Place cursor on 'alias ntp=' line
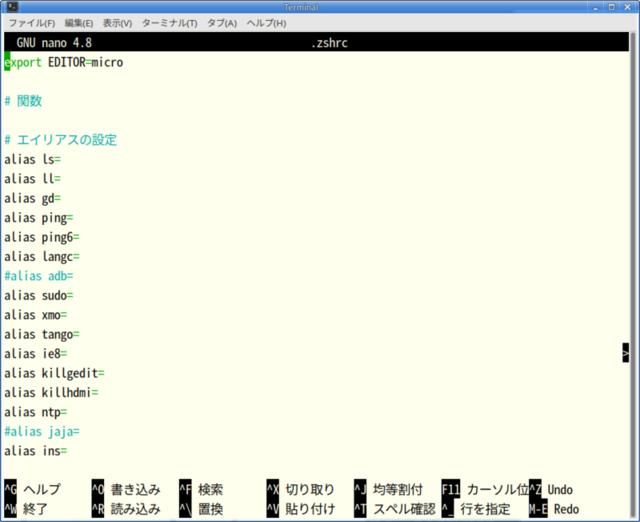Screen dimensions: 640x522 pos(36,412)
